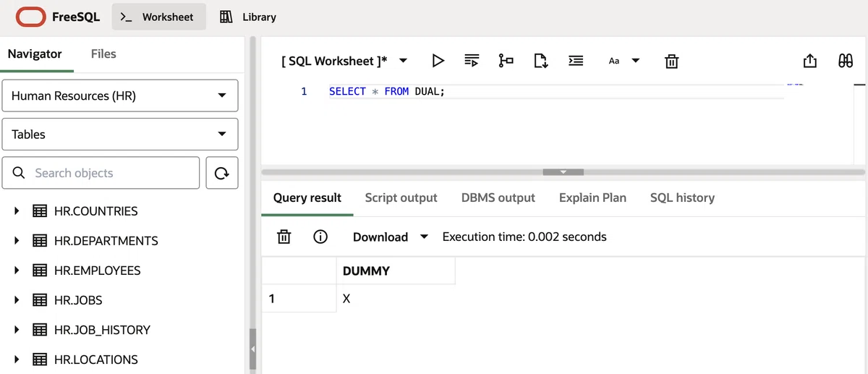Image resolution: width=868 pixels, height=374 pixels.
Task: Expand the HR.JOBS tree node
Action: [x=16, y=300]
